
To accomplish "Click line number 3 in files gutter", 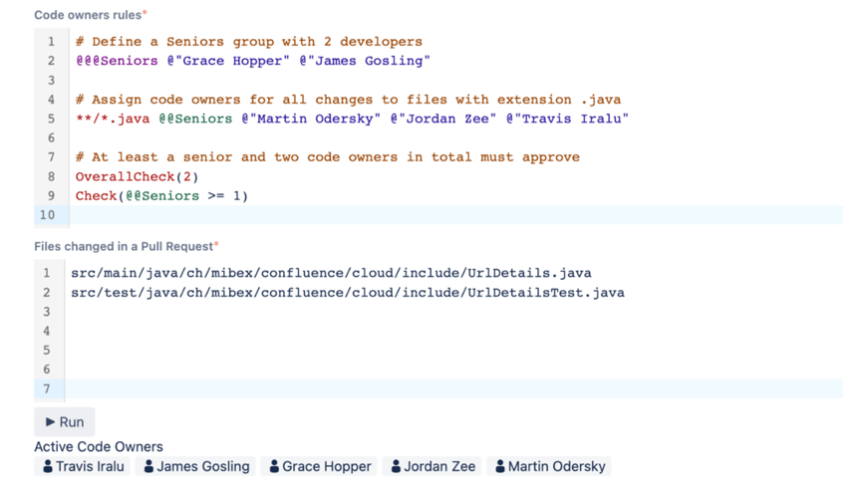I will click(47, 312).
